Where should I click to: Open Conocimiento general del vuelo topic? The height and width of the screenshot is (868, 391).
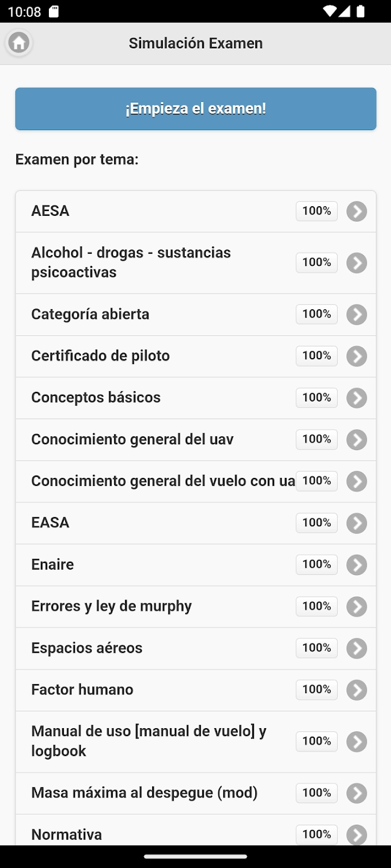tap(163, 481)
